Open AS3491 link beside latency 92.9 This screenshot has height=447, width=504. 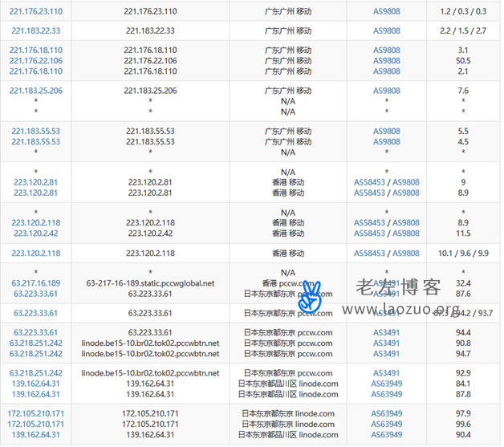[386, 373]
